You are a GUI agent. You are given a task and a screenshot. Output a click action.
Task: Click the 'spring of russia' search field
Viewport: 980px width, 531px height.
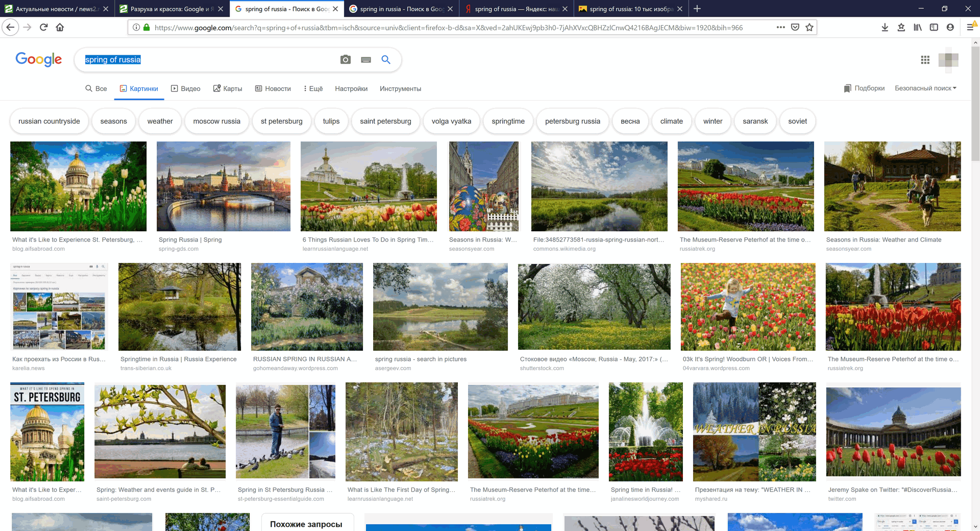pyautogui.click(x=204, y=60)
